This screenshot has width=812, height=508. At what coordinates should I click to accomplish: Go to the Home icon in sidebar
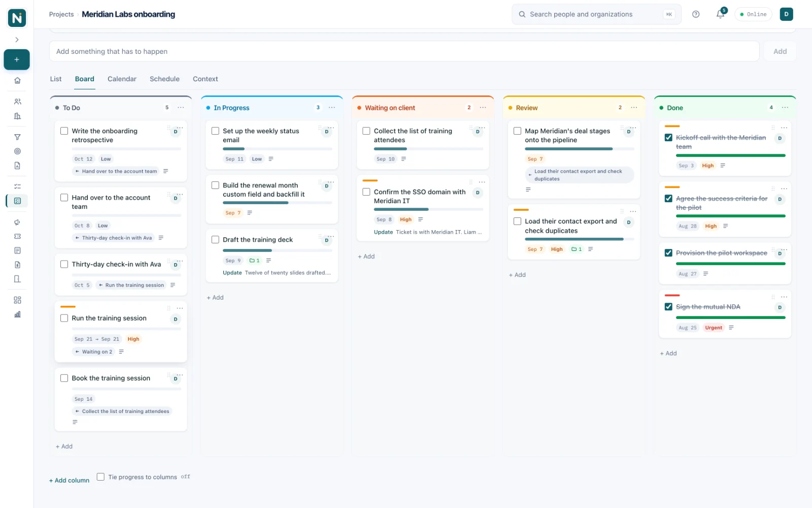point(17,80)
